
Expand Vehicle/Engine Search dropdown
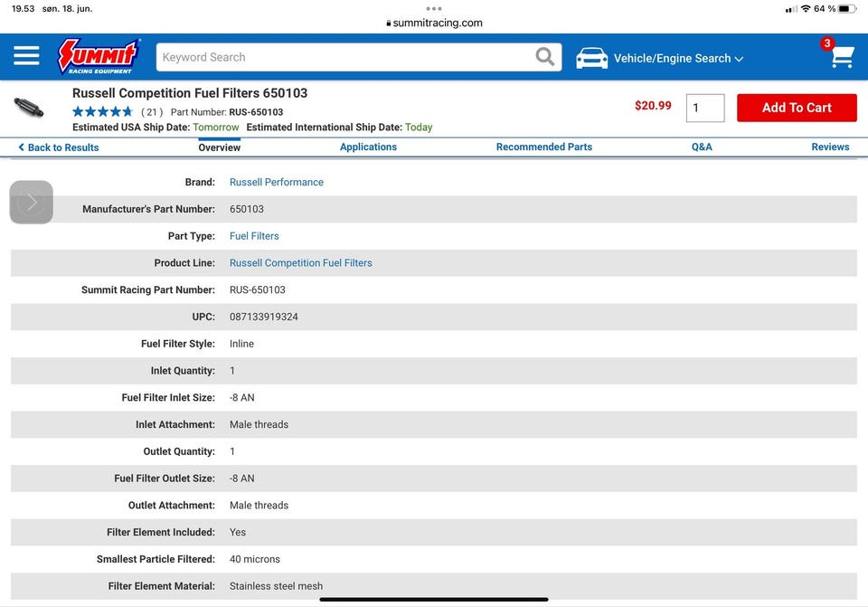click(678, 58)
